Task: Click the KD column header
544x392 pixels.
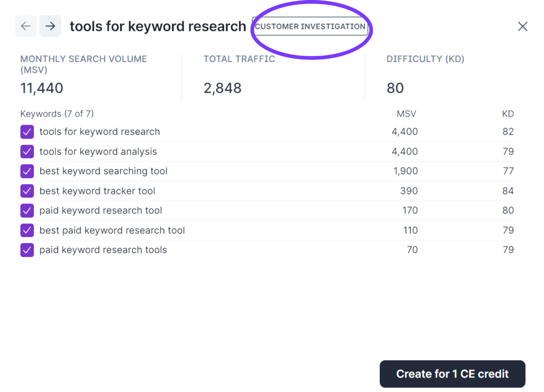Action: (x=508, y=114)
